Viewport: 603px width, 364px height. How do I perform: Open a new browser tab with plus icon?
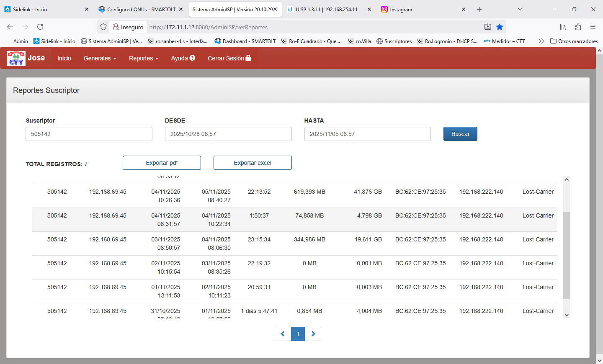(x=479, y=9)
